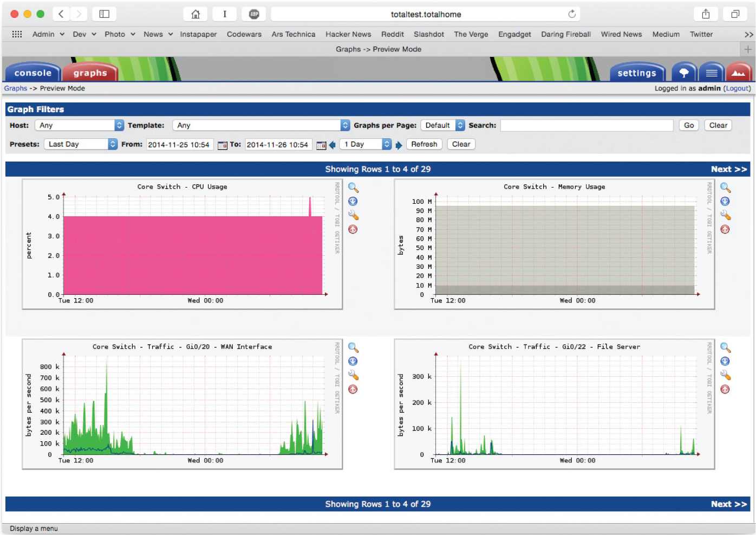Jump to page top beside CPU Usage graph
The height and width of the screenshot is (535, 756).
353,229
